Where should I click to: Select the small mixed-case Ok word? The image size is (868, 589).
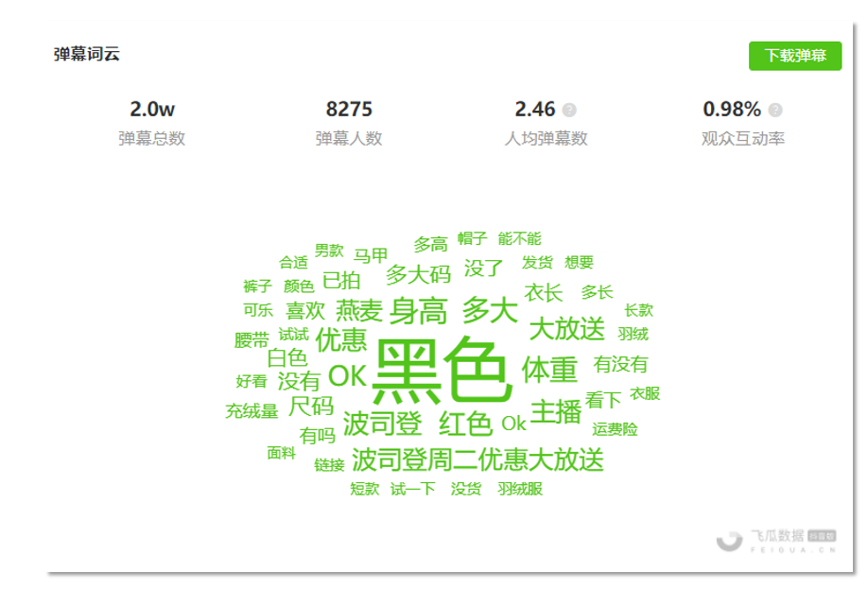point(513,424)
